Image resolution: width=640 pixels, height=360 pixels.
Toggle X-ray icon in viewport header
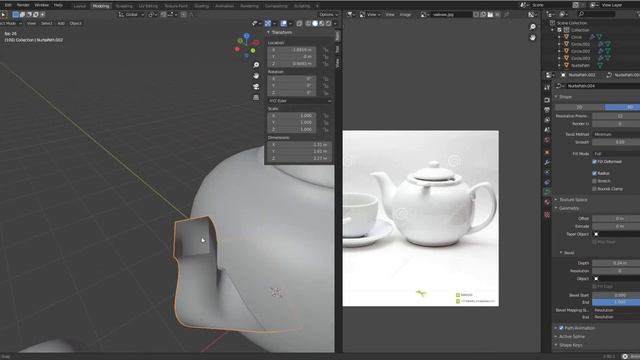pos(299,24)
